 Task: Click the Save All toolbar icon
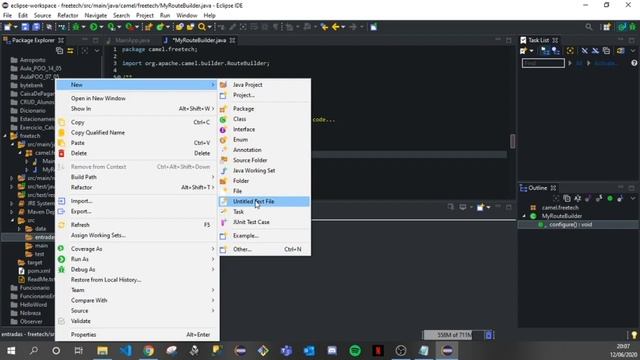(x=36, y=27)
